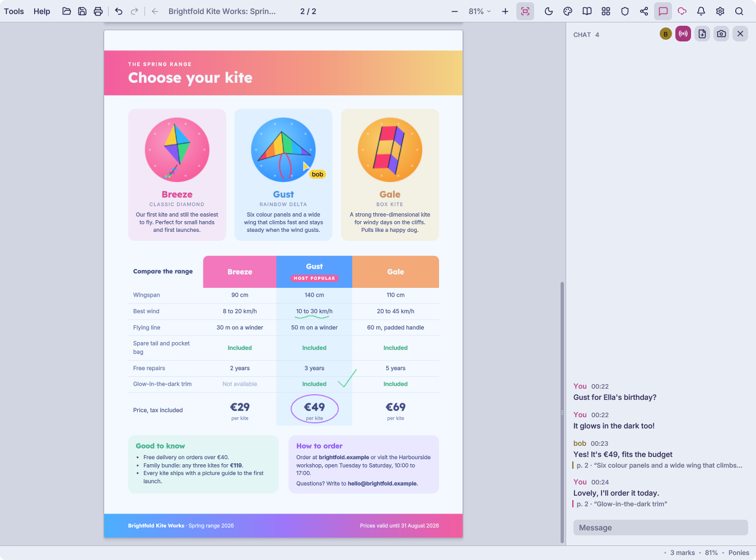Click the 'Ponies' status bar entry
This screenshot has height=560, width=756.
coord(739,553)
